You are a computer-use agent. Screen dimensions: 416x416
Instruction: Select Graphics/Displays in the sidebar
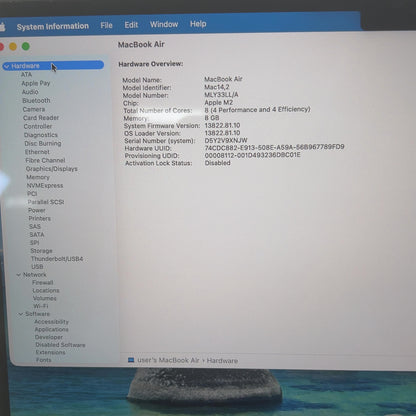point(52,169)
